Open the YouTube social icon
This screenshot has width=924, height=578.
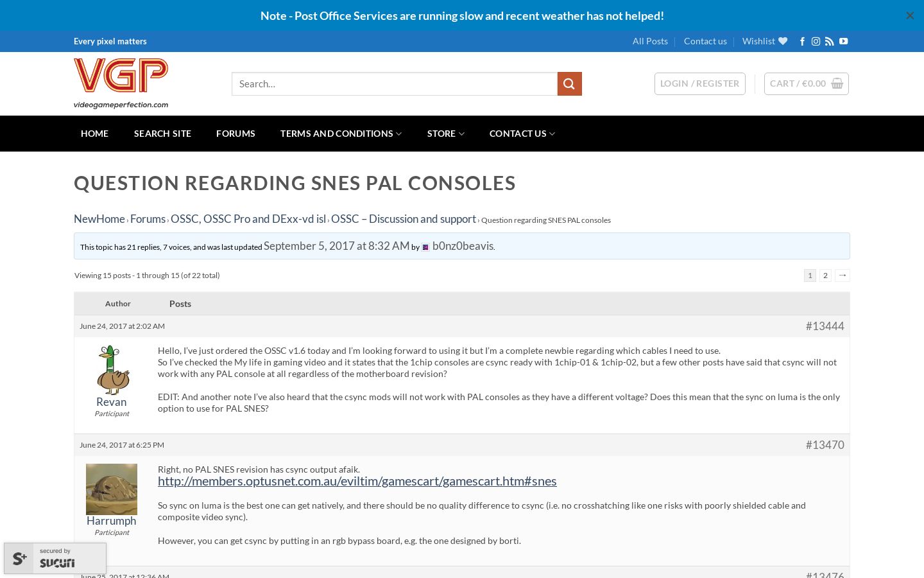click(843, 41)
